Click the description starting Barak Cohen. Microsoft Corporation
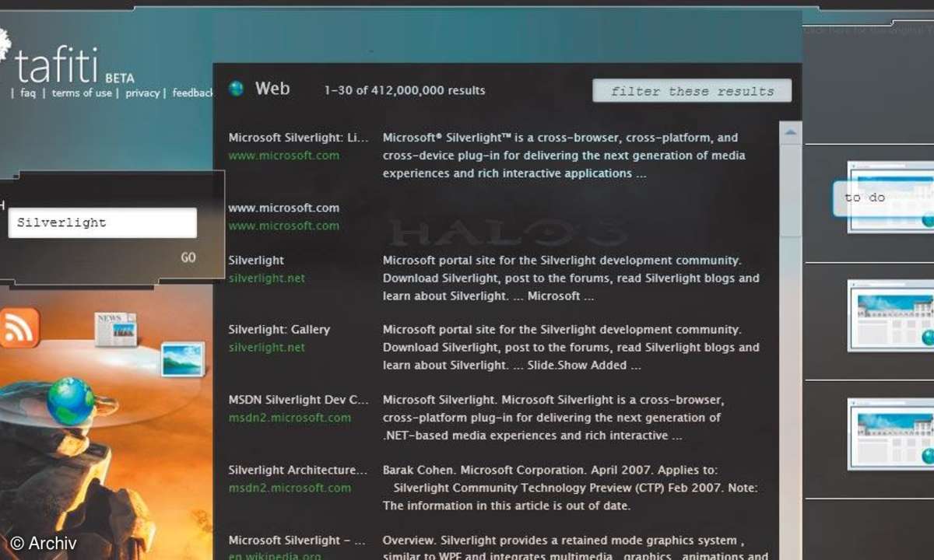 (571, 488)
